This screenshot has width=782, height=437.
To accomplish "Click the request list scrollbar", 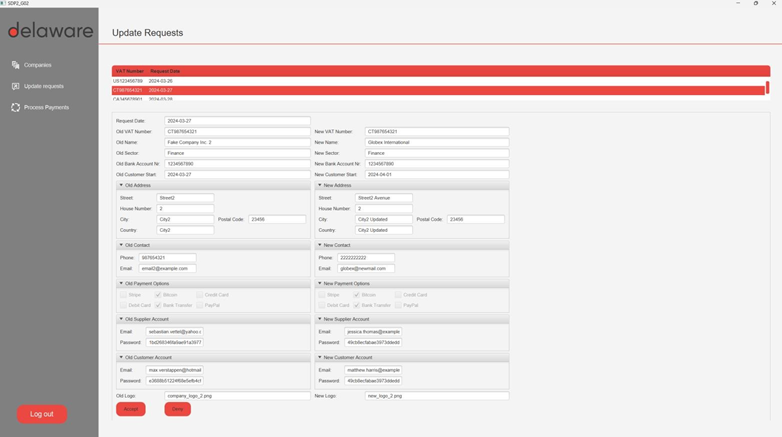I will point(768,87).
